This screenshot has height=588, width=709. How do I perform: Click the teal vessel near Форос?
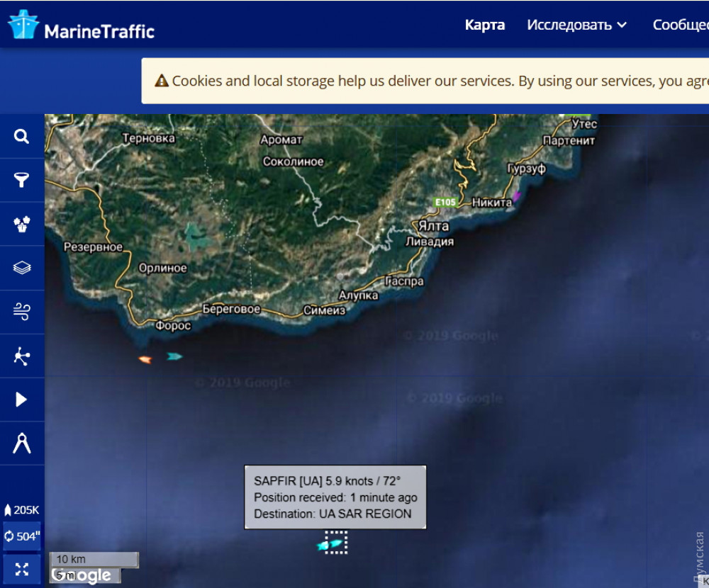click(x=174, y=356)
